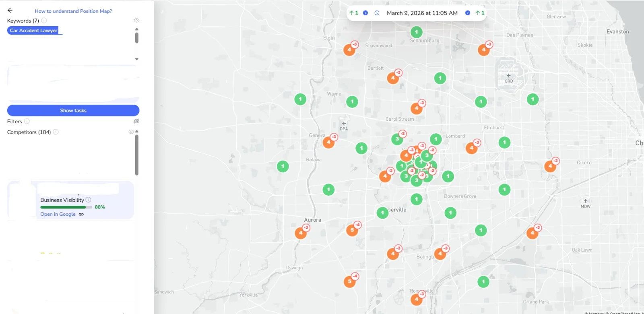
Task: Select Car Accident Lawyer keyword tag
Action: (34, 31)
